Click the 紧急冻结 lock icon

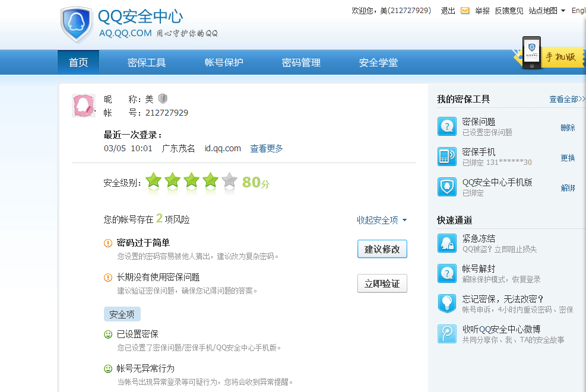point(447,243)
